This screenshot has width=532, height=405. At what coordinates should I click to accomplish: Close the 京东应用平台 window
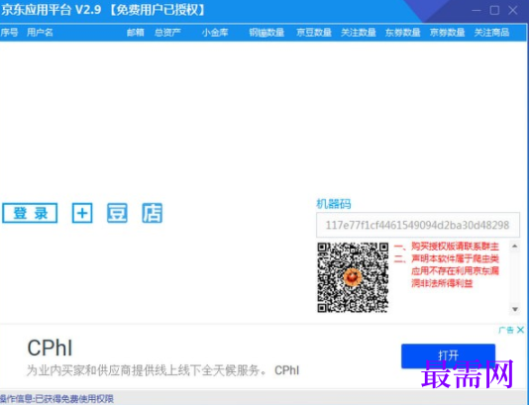(x=512, y=11)
